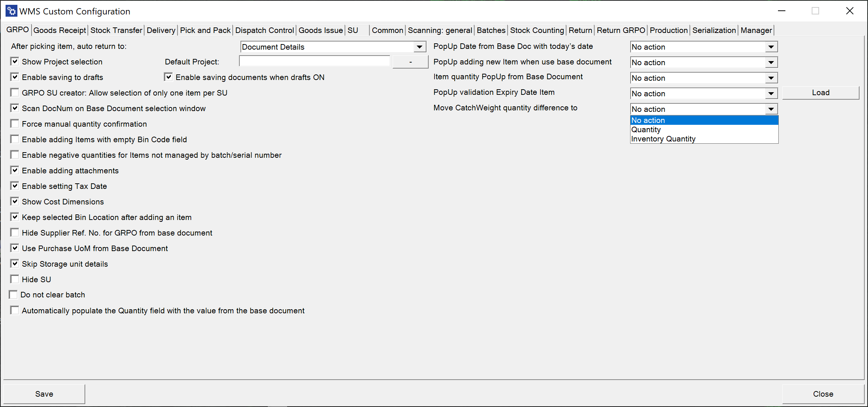Select Quantity option in CatchWeight list
This screenshot has width=868, height=407.
pos(646,130)
